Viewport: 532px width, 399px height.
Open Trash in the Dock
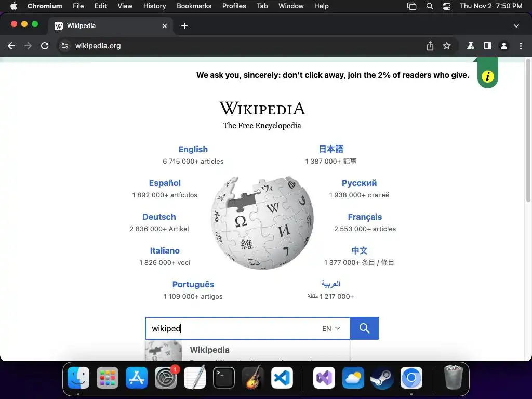coord(453,378)
